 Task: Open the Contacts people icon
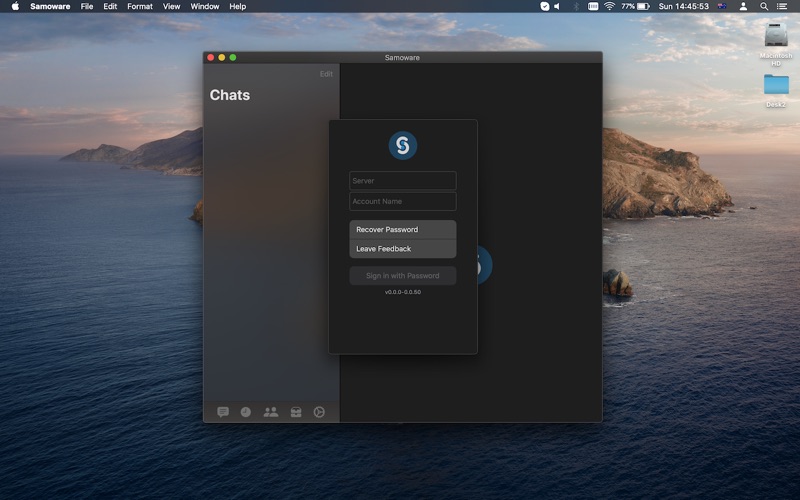(270, 412)
